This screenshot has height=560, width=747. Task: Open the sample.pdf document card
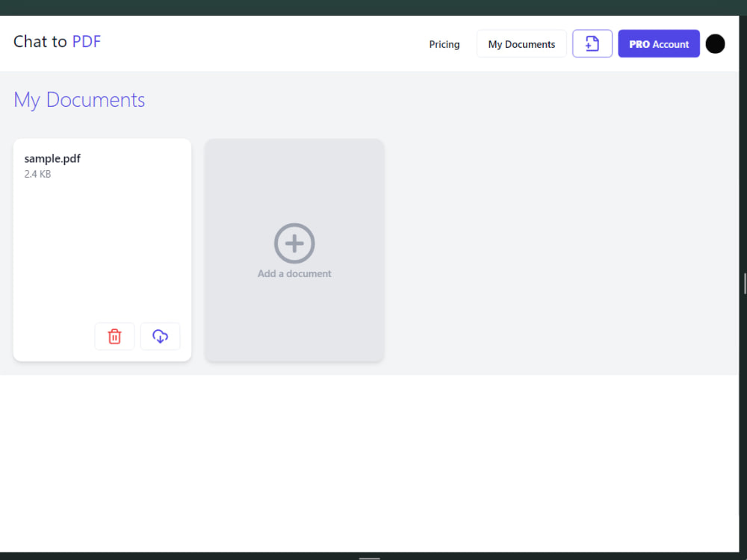point(102,250)
